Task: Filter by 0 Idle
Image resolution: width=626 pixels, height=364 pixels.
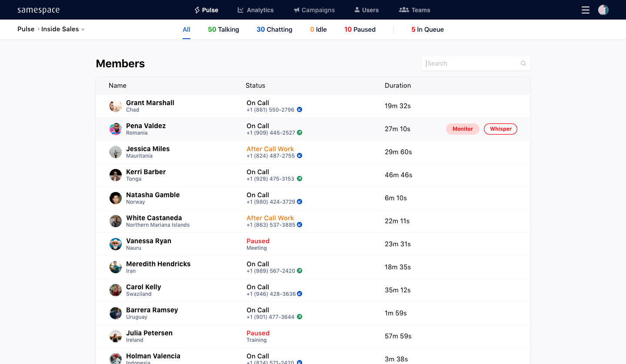Action: (x=318, y=30)
